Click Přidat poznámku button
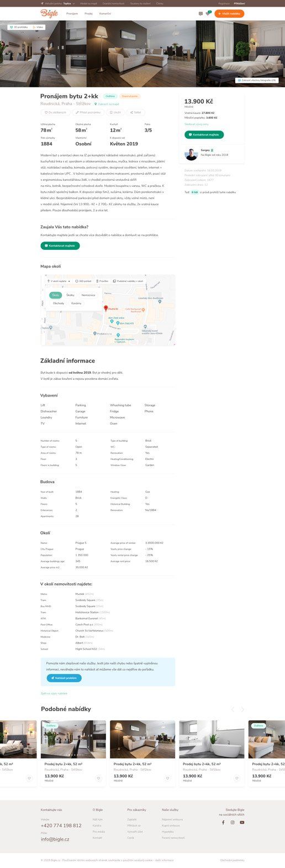285x868 pixels. click(88, 112)
